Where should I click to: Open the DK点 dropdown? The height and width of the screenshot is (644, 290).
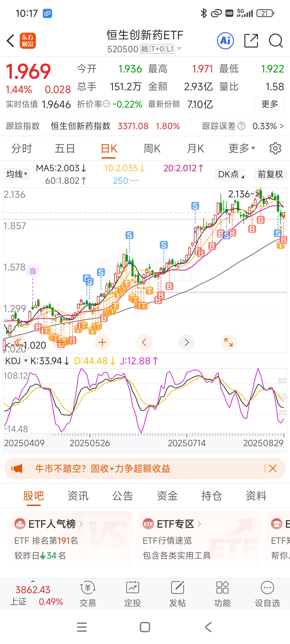[230, 174]
